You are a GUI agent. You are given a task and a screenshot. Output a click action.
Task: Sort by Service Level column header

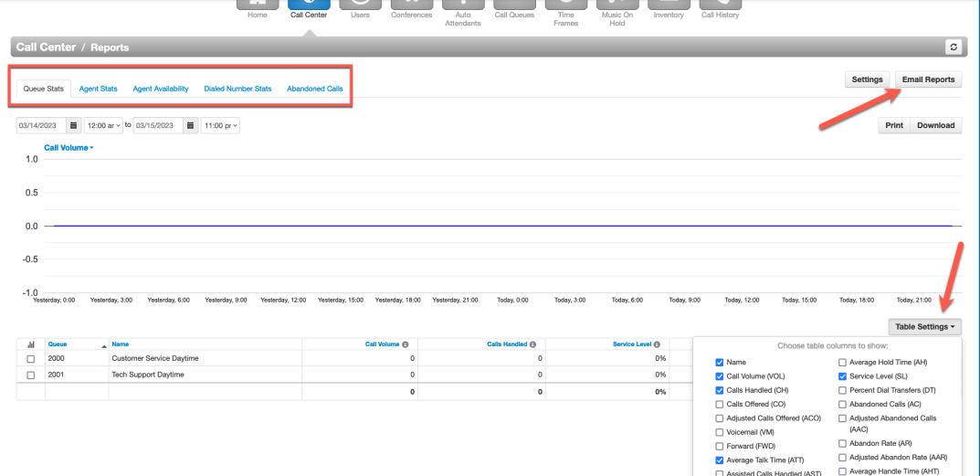[633, 344]
